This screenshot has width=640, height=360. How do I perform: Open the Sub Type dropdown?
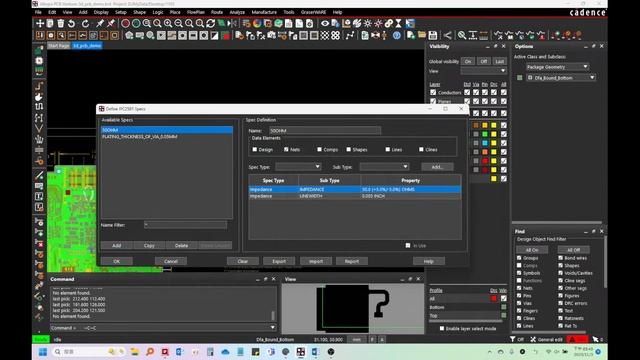tap(384, 167)
